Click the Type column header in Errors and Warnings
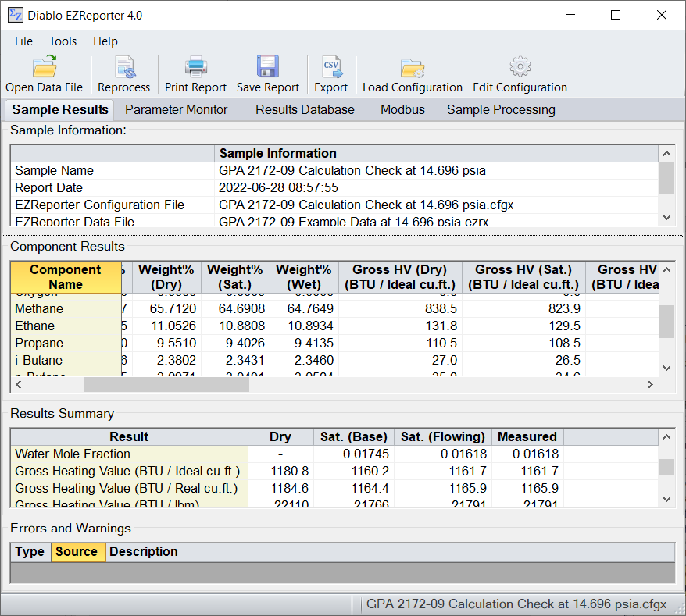686x616 pixels. (x=30, y=552)
